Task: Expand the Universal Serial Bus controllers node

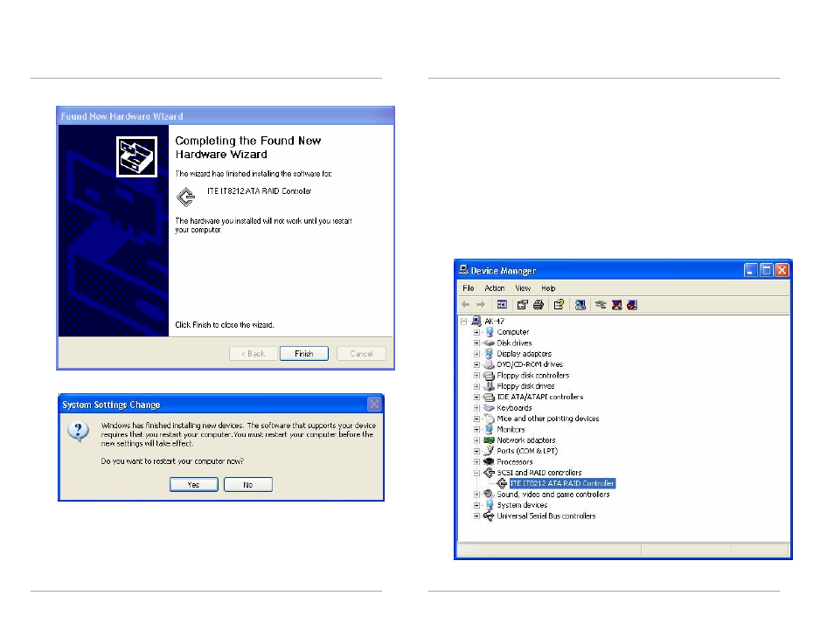Action: [x=476, y=516]
